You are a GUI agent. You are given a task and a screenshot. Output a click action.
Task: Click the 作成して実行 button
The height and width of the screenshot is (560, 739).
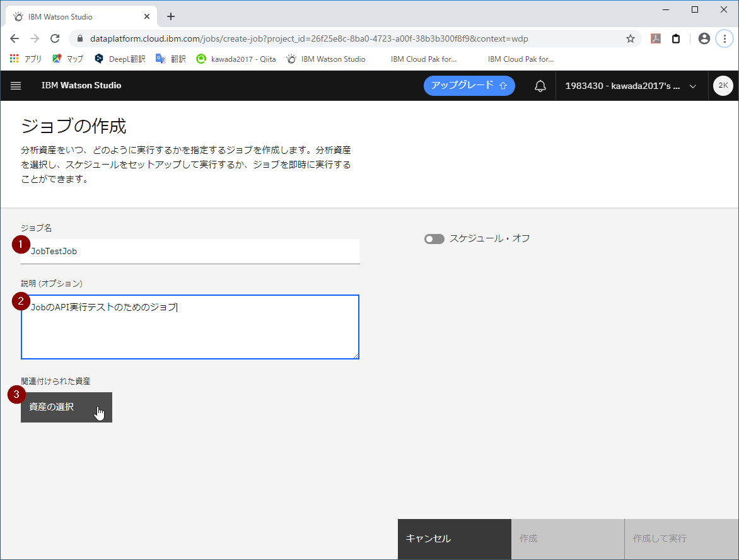pos(681,539)
